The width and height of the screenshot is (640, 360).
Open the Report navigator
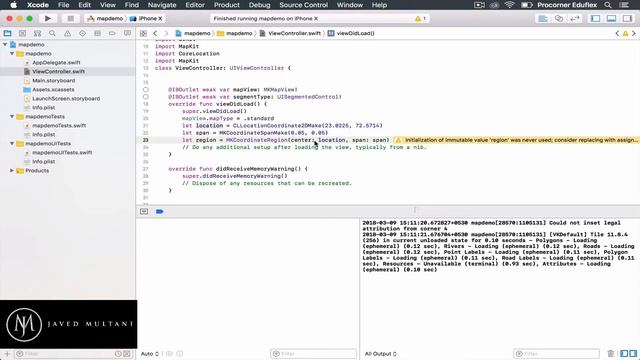[127, 33]
